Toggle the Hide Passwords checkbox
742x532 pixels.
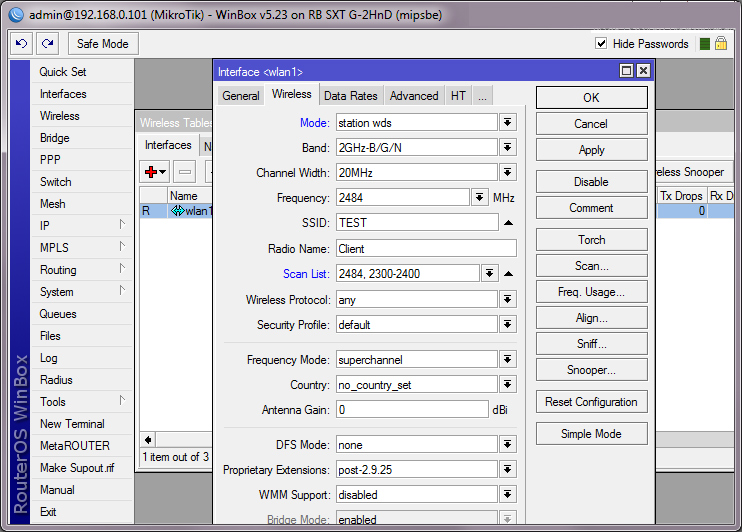tap(601, 44)
